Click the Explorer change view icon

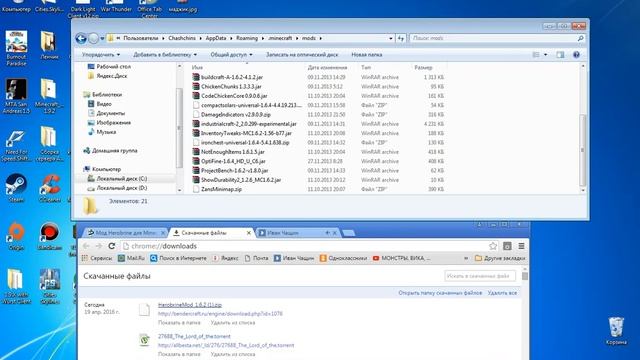536,55
